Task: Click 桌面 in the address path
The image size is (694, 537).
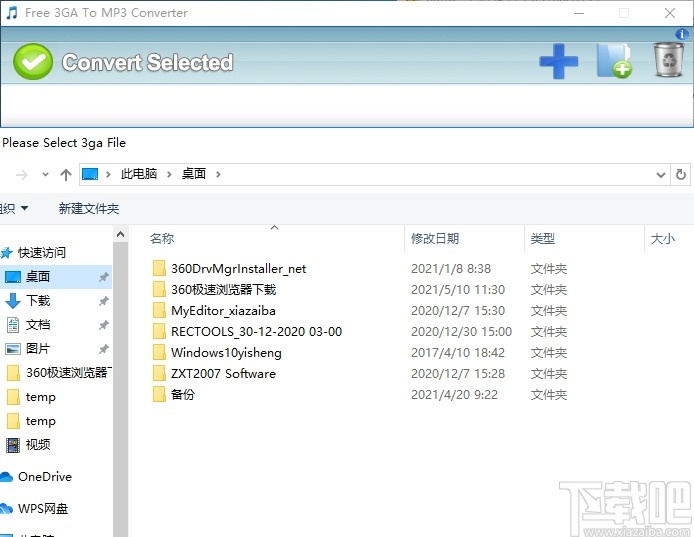Action: 194,174
